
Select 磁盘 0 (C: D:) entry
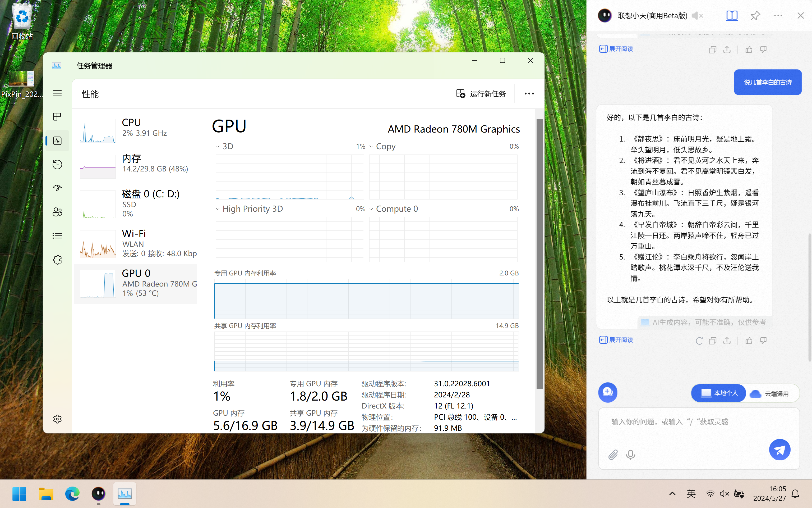[136, 204]
